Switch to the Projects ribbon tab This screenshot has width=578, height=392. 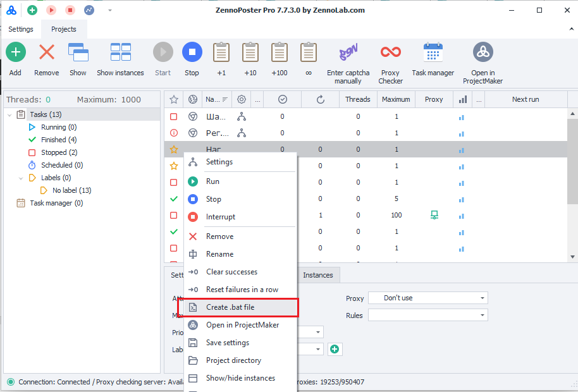(64, 29)
